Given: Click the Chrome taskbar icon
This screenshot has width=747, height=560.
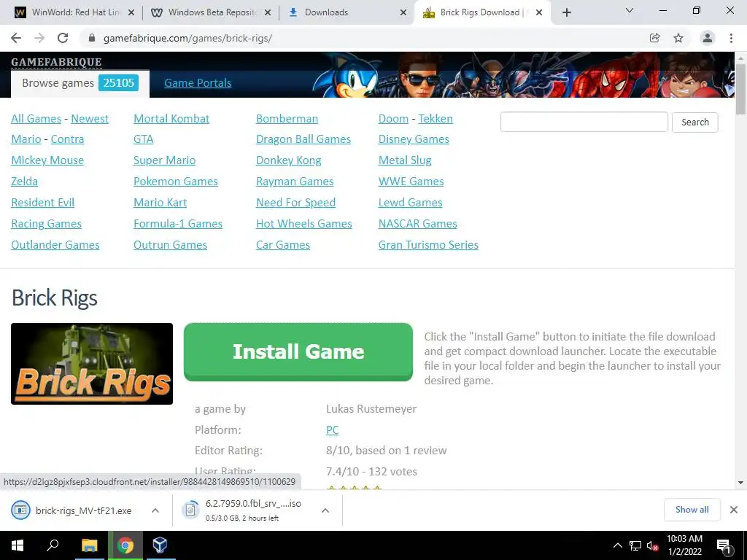Looking at the screenshot, I should click(125, 545).
